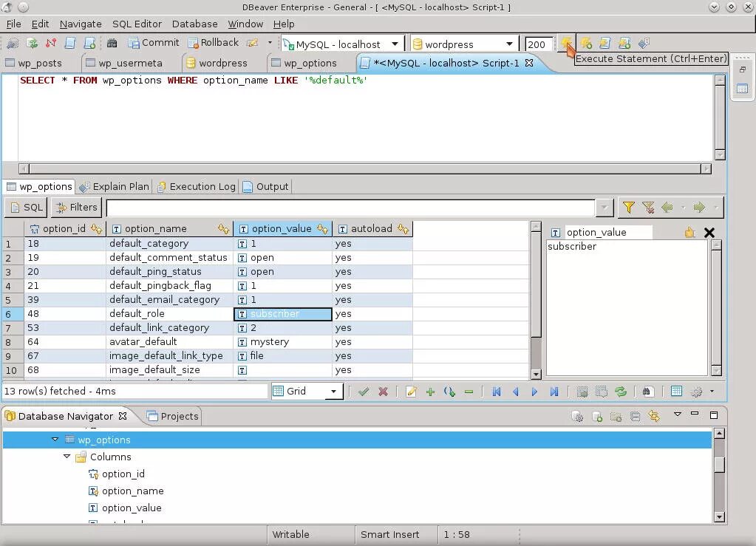Select the avatar_default cell
Screen dimensions: 756x546
[x=170, y=341]
